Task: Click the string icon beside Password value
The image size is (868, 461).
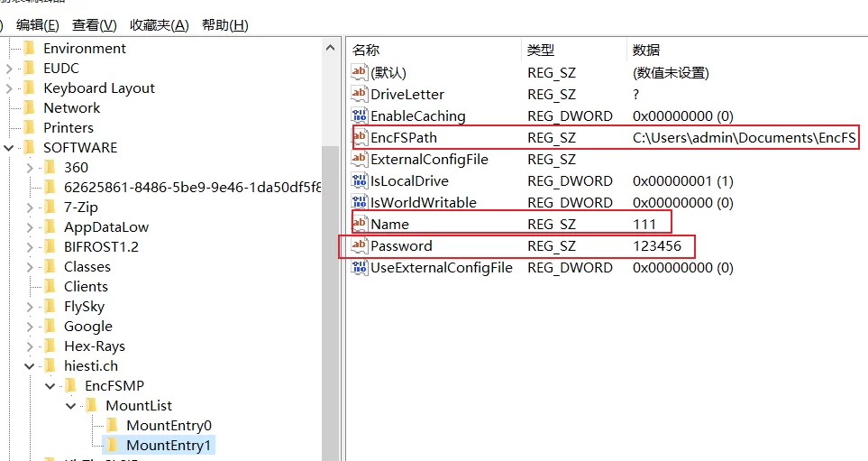Action: (x=360, y=246)
